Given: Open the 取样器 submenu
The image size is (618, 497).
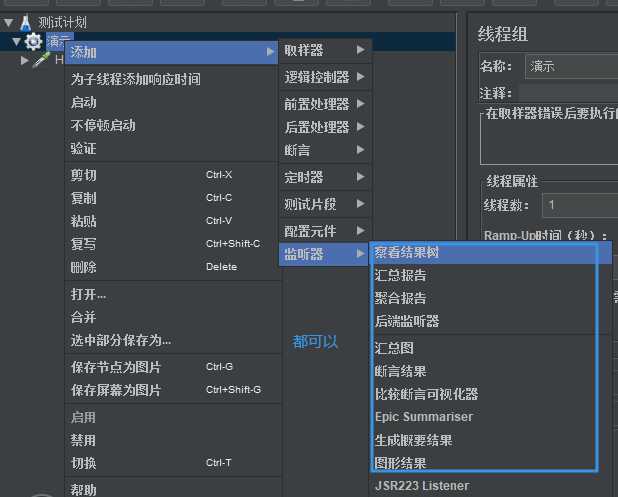Looking at the screenshot, I should pyautogui.click(x=325, y=50).
